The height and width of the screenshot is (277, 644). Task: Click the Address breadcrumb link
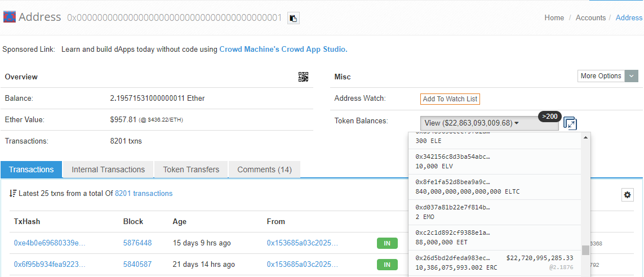(629, 17)
